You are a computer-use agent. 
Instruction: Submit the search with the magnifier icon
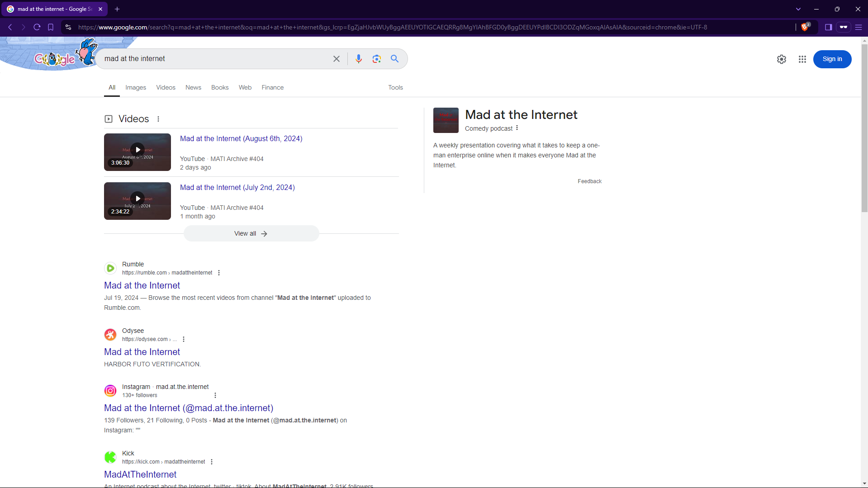395,59
